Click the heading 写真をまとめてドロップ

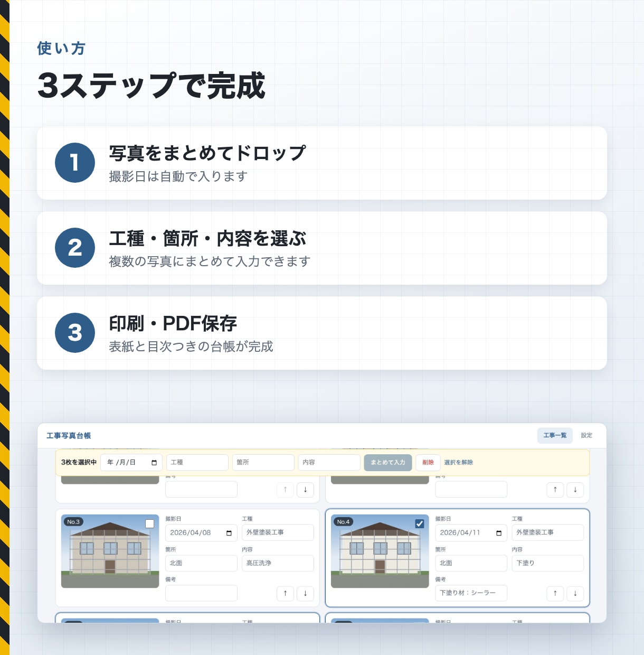[x=207, y=153]
